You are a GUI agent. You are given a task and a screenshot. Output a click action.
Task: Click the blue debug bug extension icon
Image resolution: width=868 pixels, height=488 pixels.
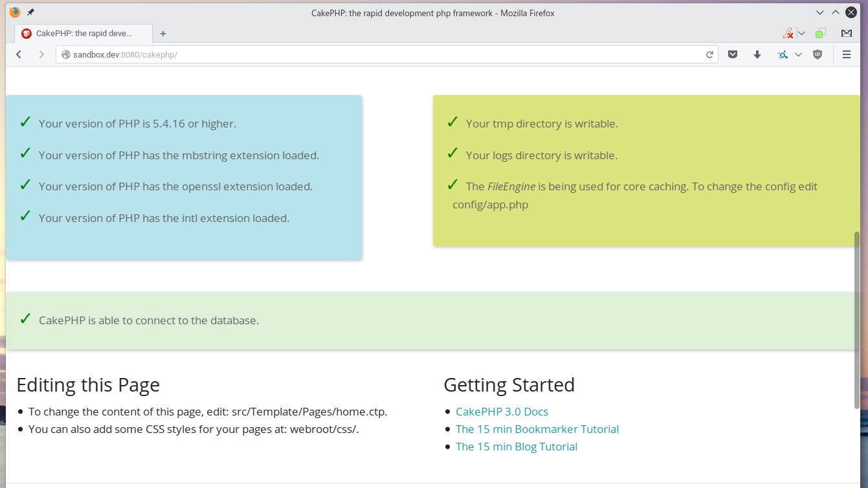[x=783, y=55]
